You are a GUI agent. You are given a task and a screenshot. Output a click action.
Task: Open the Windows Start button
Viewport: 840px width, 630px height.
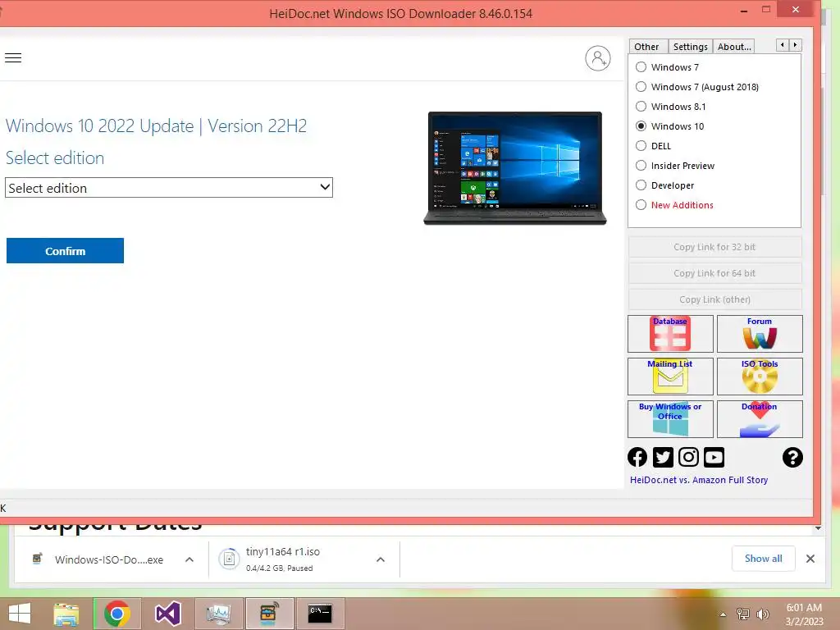(20, 614)
